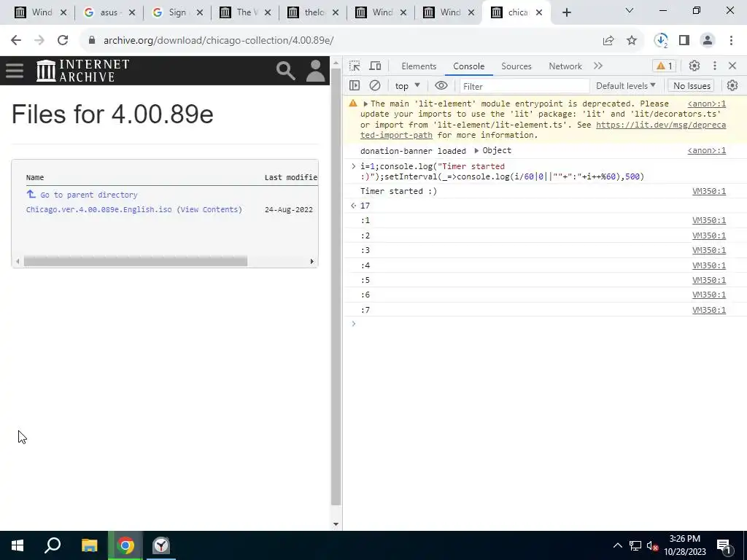
Task: Open VM350:1 source for 'Timer started'
Action: coord(709,192)
